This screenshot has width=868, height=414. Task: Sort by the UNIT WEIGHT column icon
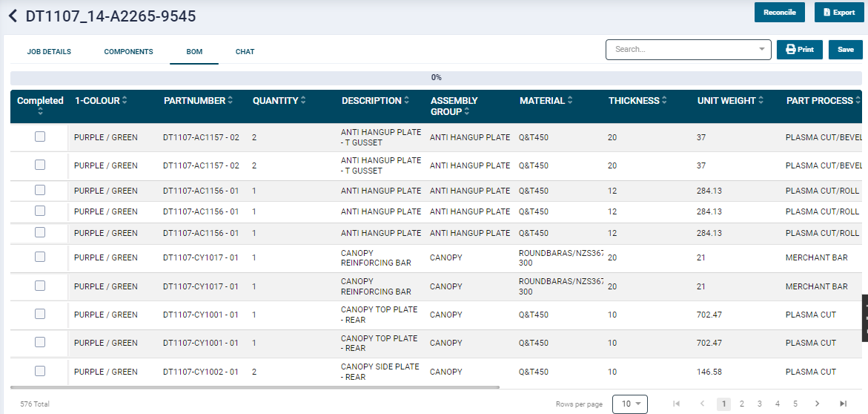761,101
